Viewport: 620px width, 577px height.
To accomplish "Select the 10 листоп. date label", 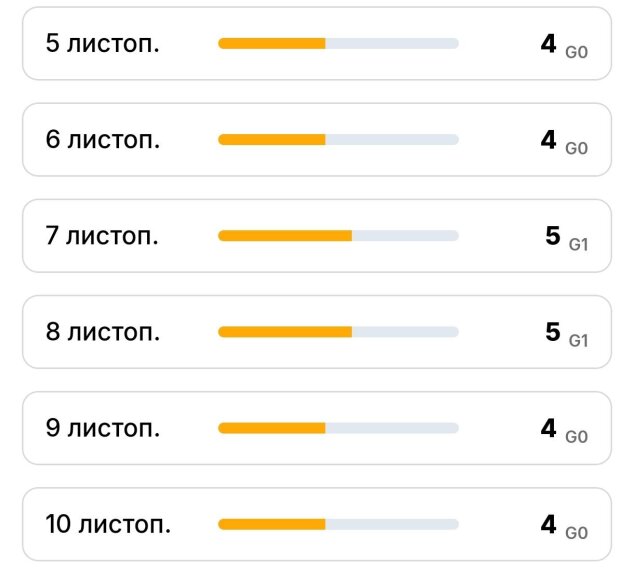I will click(108, 524).
